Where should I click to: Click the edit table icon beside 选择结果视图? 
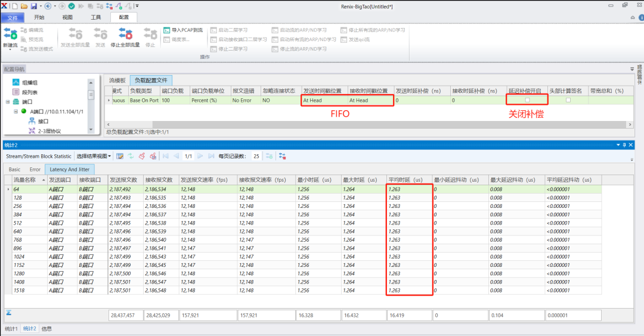tap(120, 156)
